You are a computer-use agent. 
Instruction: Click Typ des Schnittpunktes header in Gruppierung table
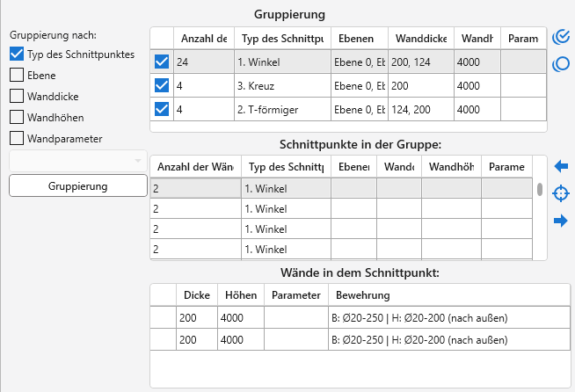click(x=282, y=38)
